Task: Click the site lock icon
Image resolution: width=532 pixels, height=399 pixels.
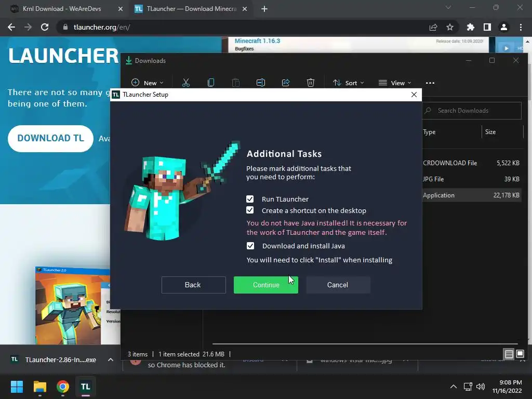Action: (65, 27)
